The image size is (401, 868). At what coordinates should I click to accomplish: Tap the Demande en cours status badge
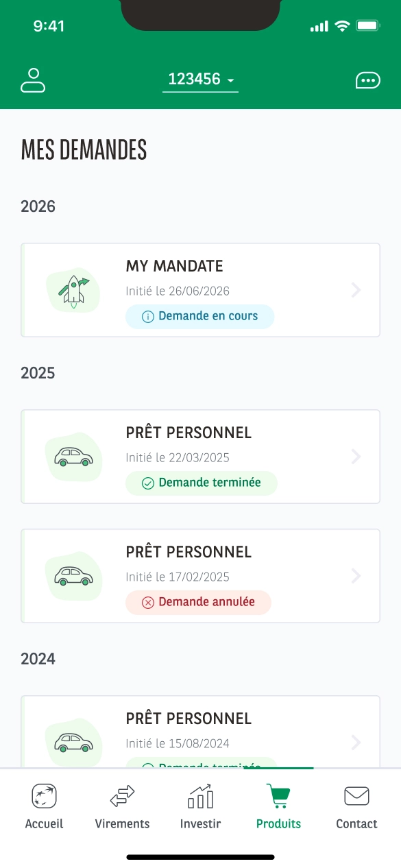tap(199, 317)
